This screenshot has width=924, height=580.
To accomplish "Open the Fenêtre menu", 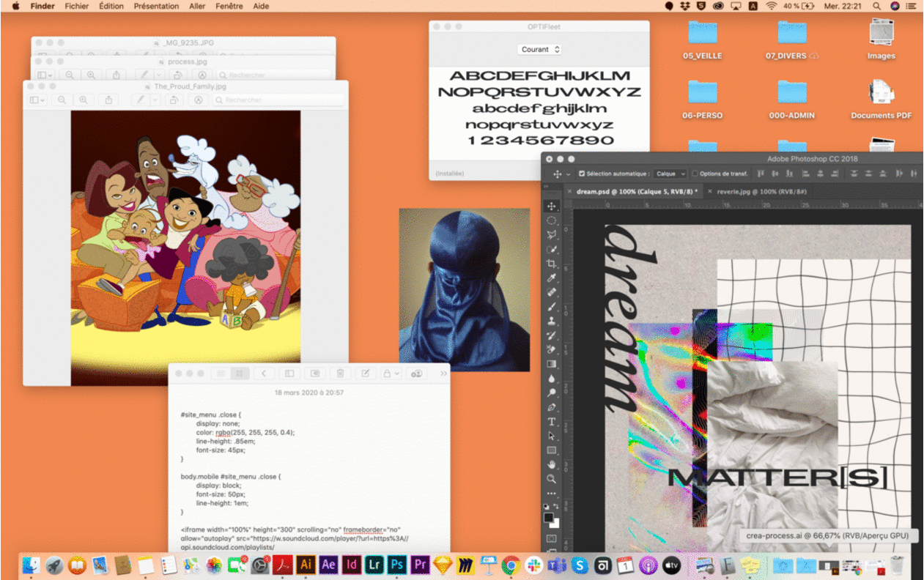I will (230, 6).
